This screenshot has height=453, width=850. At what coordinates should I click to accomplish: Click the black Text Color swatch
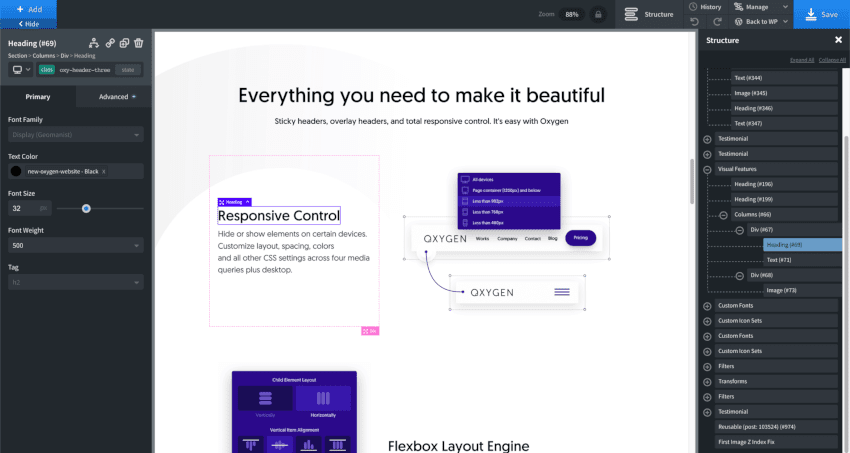point(16,171)
